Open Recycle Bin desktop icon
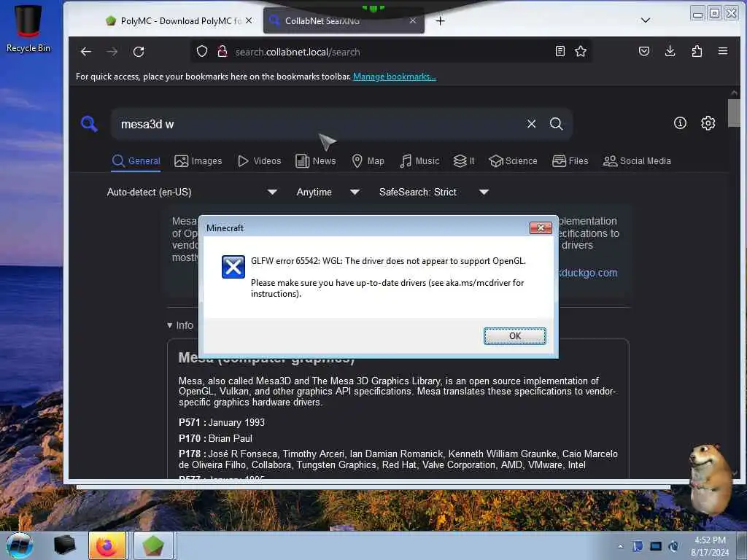Viewport: 747px width, 560px height. pos(28,28)
